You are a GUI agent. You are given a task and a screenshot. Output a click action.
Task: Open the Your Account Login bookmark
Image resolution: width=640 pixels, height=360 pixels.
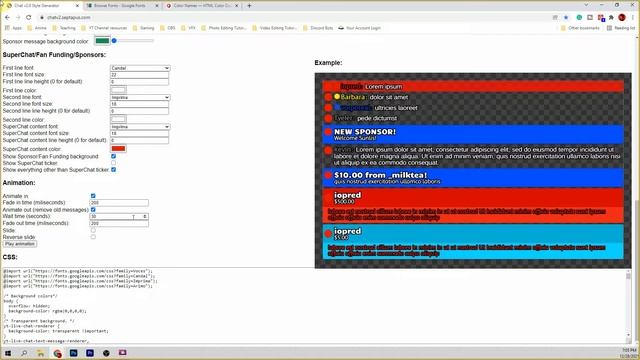click(360, 28)
